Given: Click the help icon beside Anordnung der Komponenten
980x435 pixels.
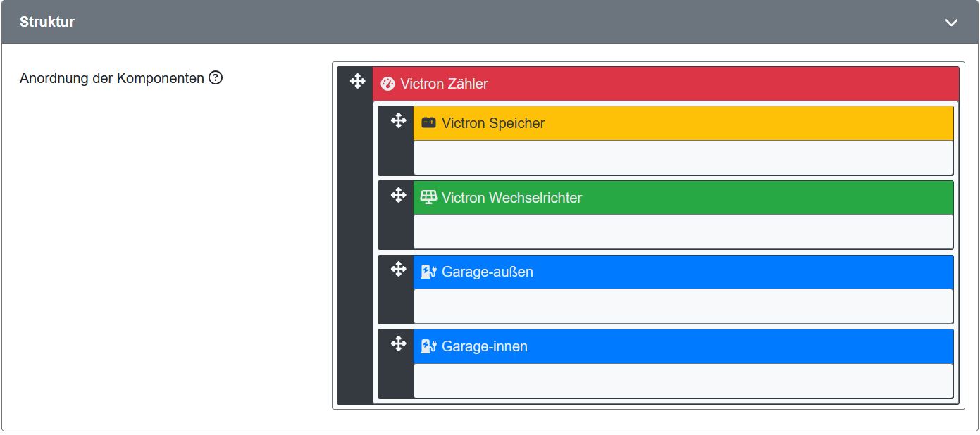Looking at the screenshot, I should (216, 78).
